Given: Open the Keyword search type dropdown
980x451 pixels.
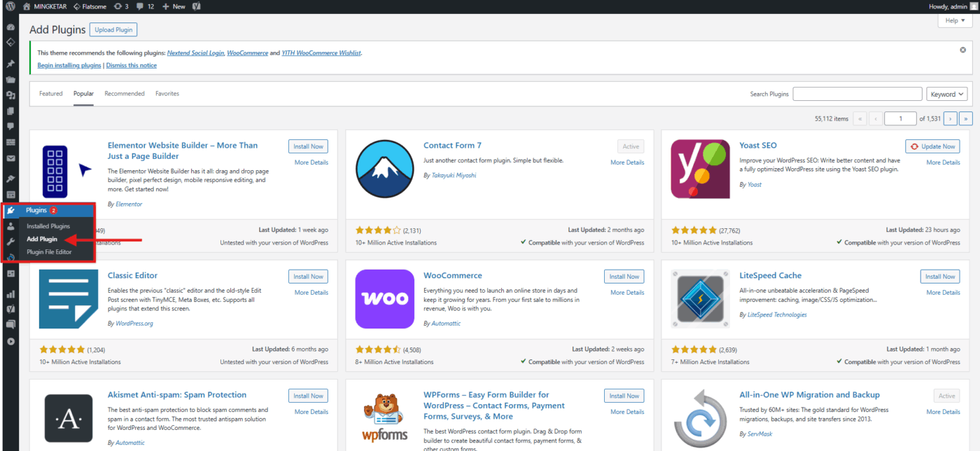Looking at the screenshot, I should click(946, 94).
